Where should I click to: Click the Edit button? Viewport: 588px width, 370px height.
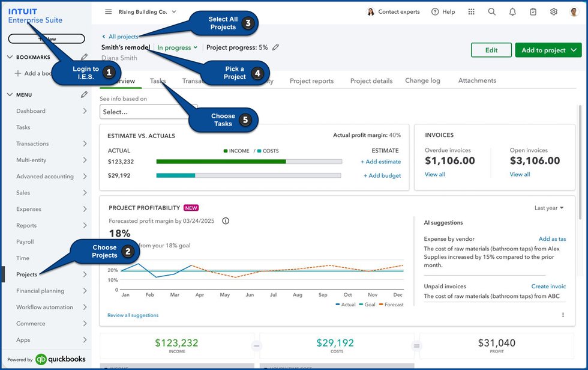click(491, 50)
